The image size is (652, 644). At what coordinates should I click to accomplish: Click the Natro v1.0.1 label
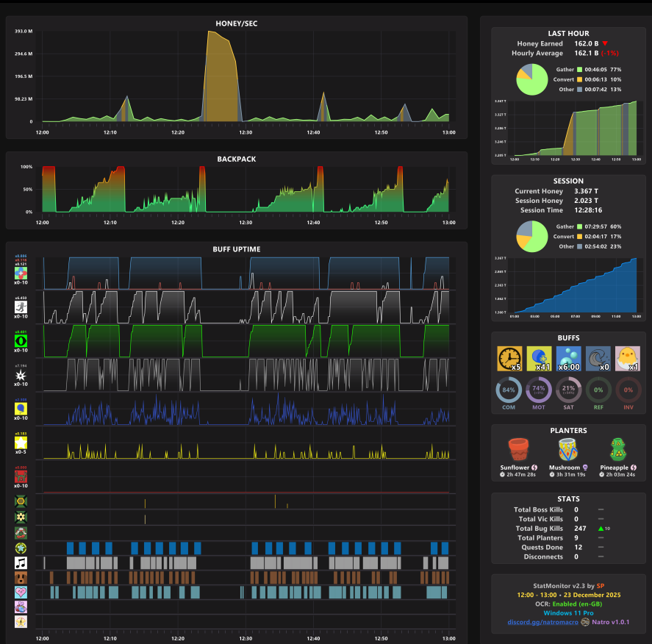click(610, 622)
